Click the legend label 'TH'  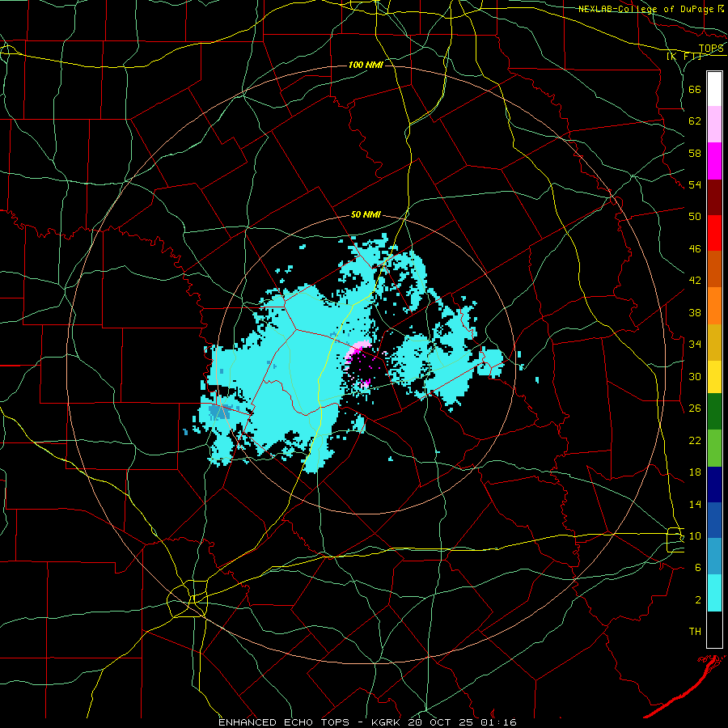(x=695, y=632)
